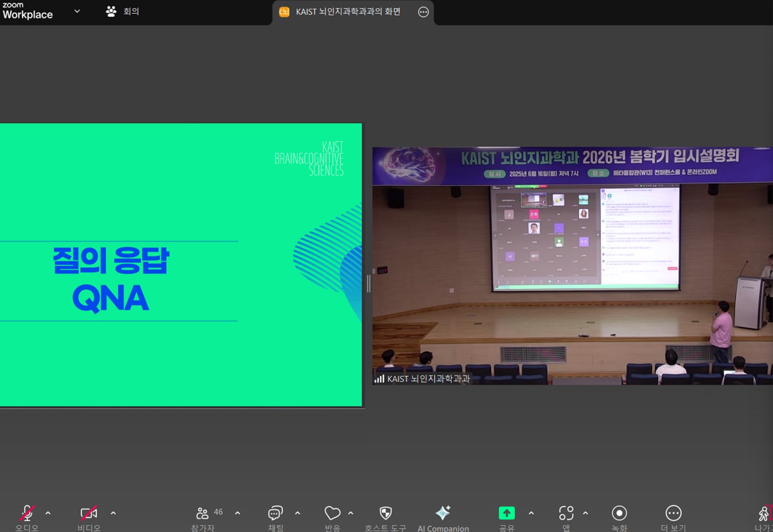Open the apps icon
Image resolution: width=773 pixels, height=532 pixels.
pyautogui.click(x=566, y=513)
